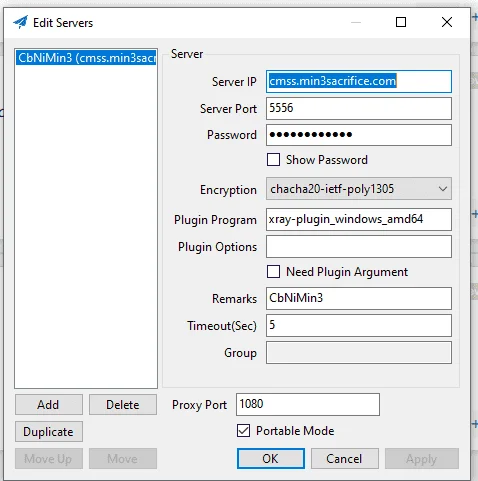Screen dimensions: 478x481
Task: Click the Add server button
Action: [x=49, y=405]
